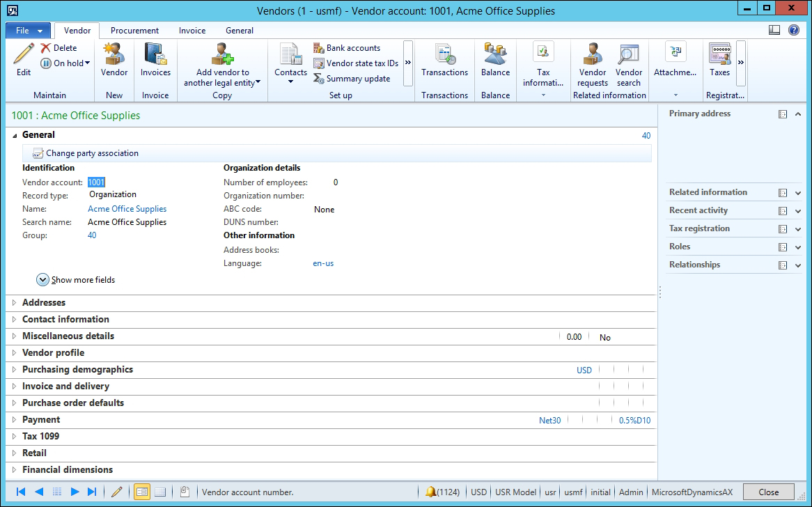Open document handling icon in status bar
The height and width of the screenshot is (507, 812).
pos(185,492)
